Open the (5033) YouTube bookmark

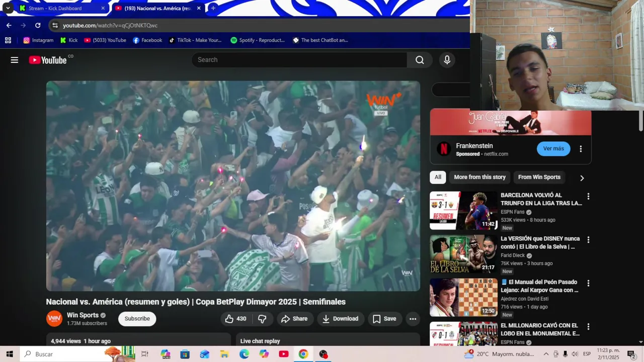pyautogui.click(x=105, y=40)
